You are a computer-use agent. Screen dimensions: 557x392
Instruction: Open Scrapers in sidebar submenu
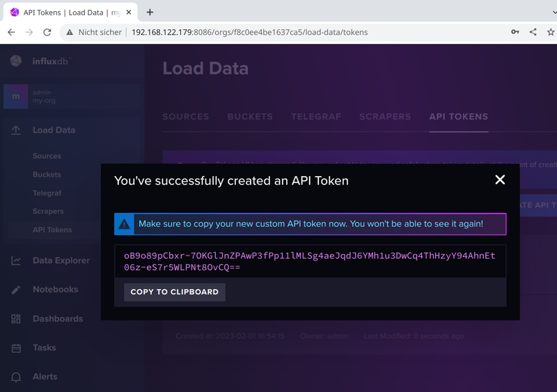click(x=48, y=211)
